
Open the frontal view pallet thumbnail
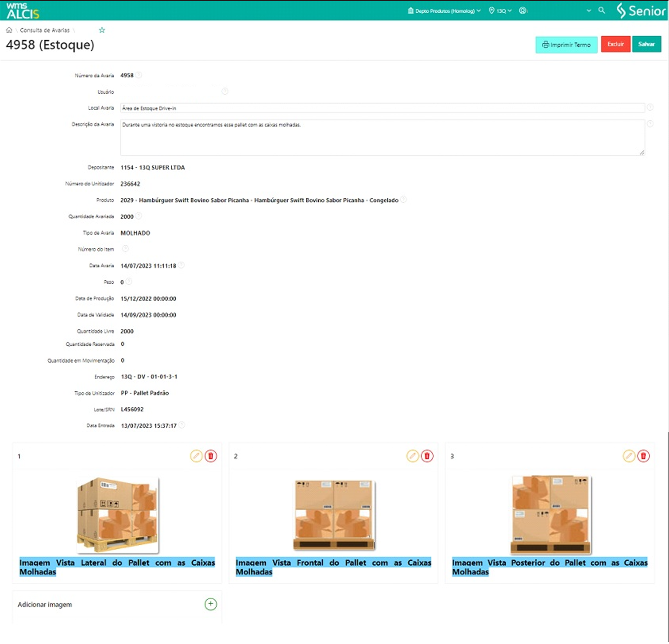point(334,515)
